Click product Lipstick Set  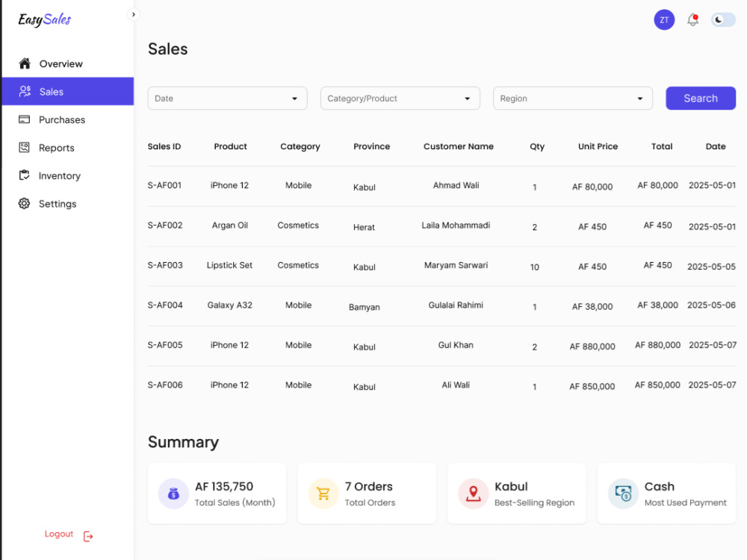[229, 265]
